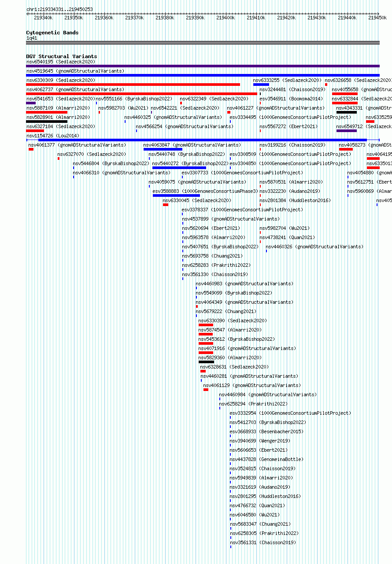Open the esv3546911 (Boomsma2014) label
392x564 pixels.
pyautogui.click(x=291, y=99)
